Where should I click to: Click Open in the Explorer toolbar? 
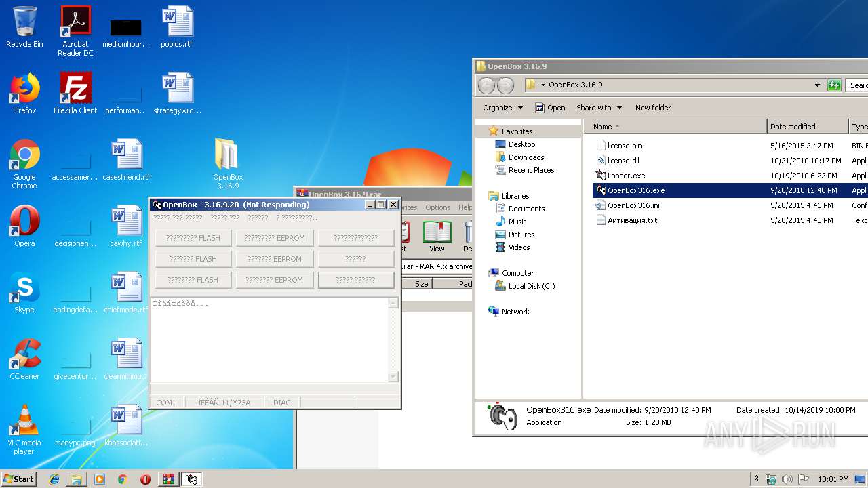point(550,108)
